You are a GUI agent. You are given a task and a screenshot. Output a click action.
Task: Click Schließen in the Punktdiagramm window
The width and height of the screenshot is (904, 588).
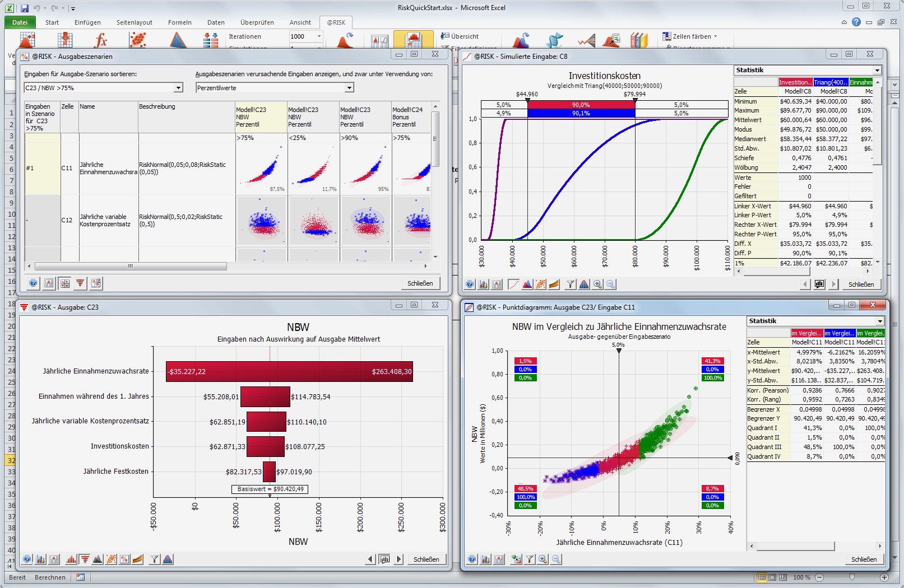point(864,559)
